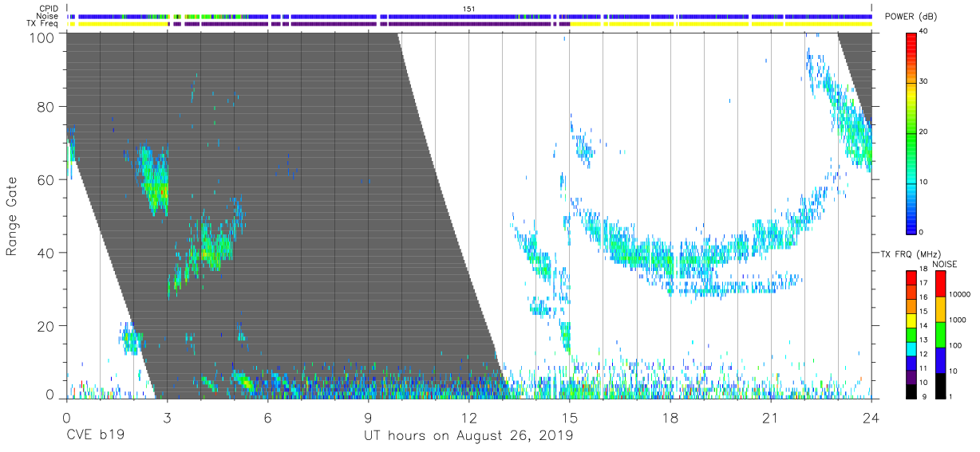The width and height of the screenshot is (980, 452).
Task: Click y-axis tick label "60"
Action: [x=45, y=180]
